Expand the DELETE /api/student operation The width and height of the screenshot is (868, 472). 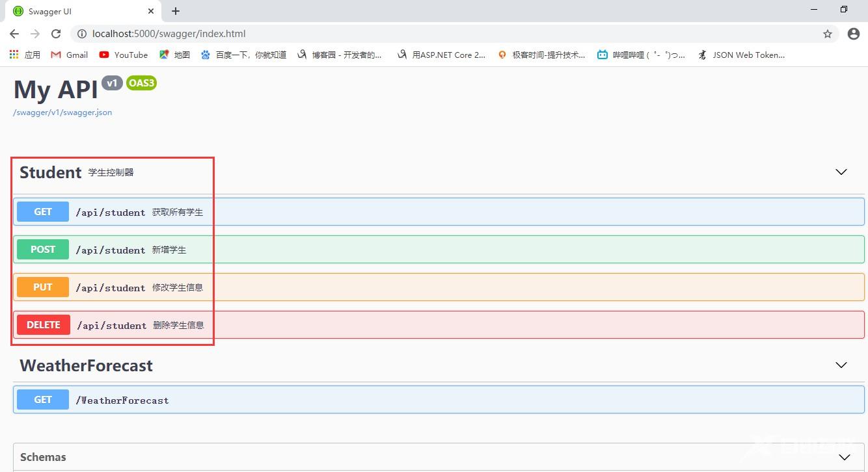pyautogui.click(x=439, y=325)
